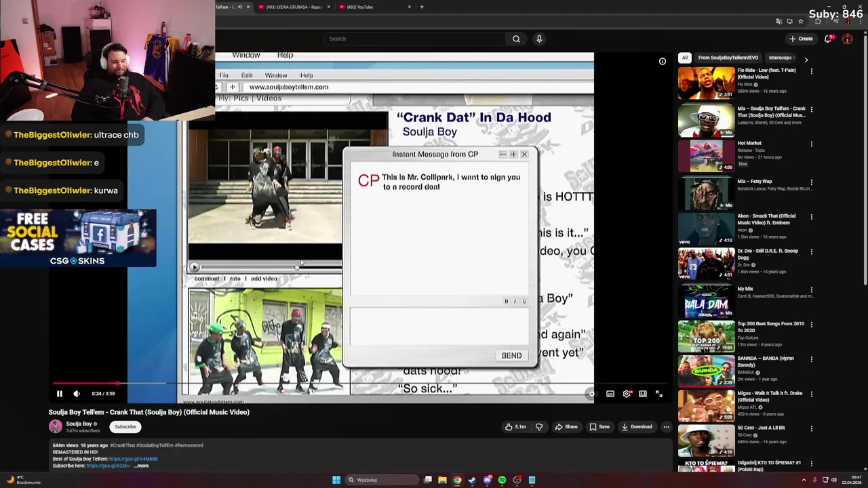868x488 pixels.
Task: Download the video
Action: coord(637,427)
